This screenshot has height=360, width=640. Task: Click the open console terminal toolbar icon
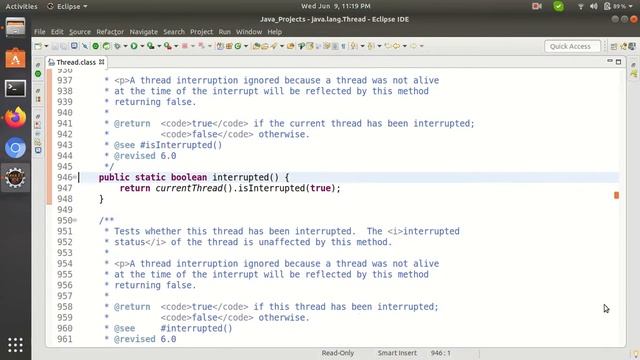[74, 46]
